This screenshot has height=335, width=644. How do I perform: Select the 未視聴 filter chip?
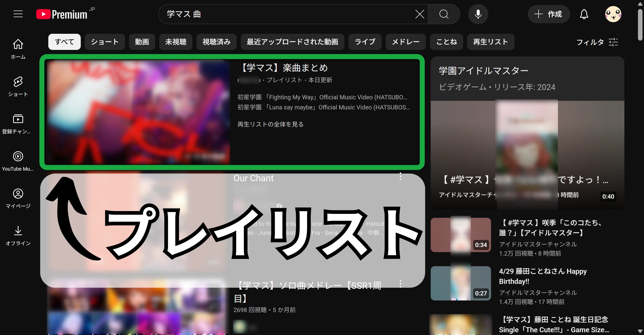(176, 42)
